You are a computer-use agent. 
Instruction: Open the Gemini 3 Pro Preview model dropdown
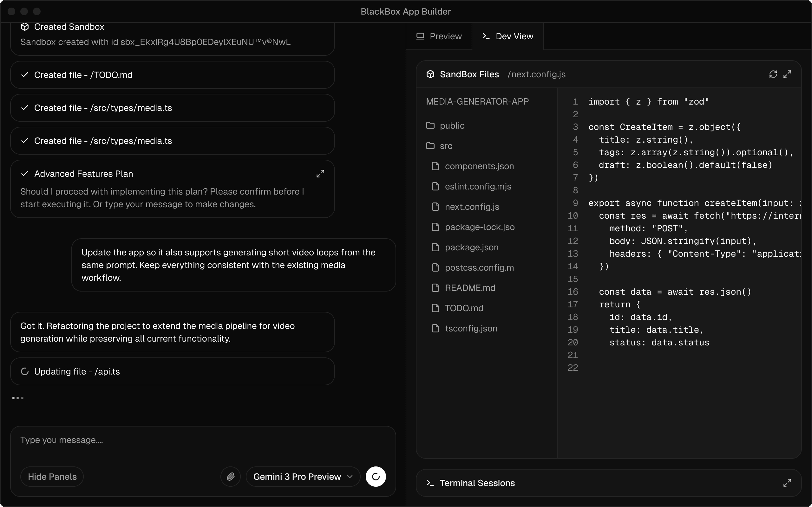pos(303,477)
